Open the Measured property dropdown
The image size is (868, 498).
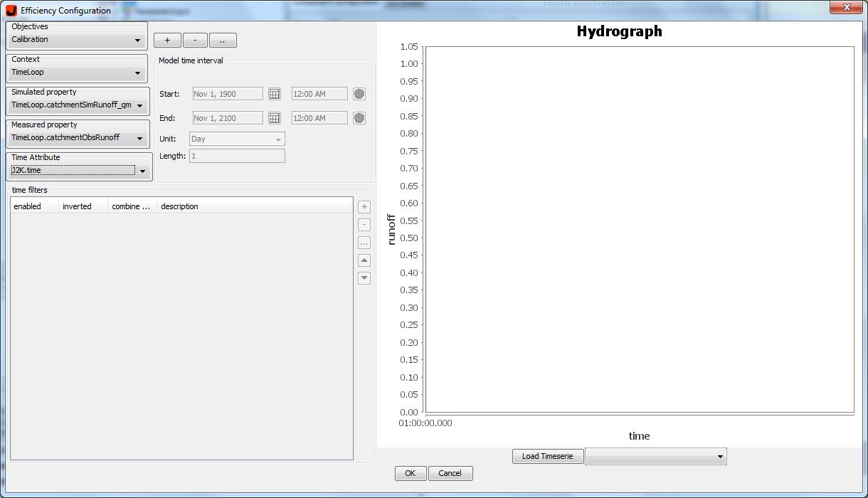[77, 138]
